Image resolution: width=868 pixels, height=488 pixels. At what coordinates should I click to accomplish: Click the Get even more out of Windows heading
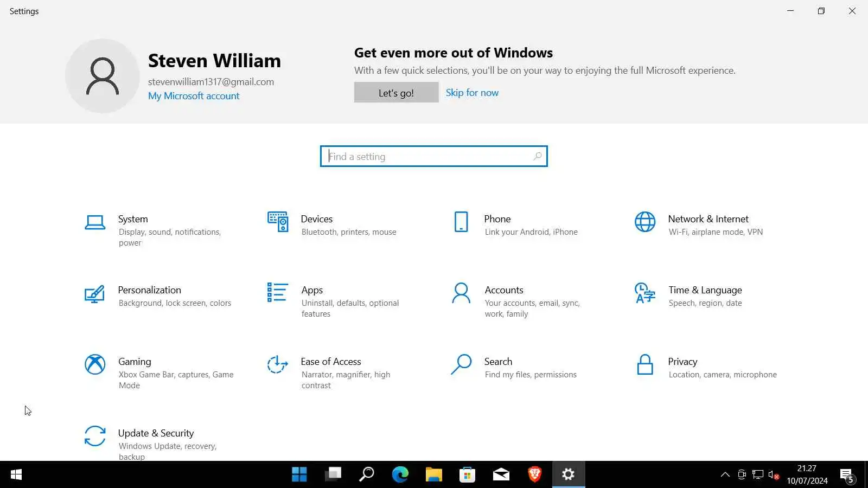coord(454,53)
